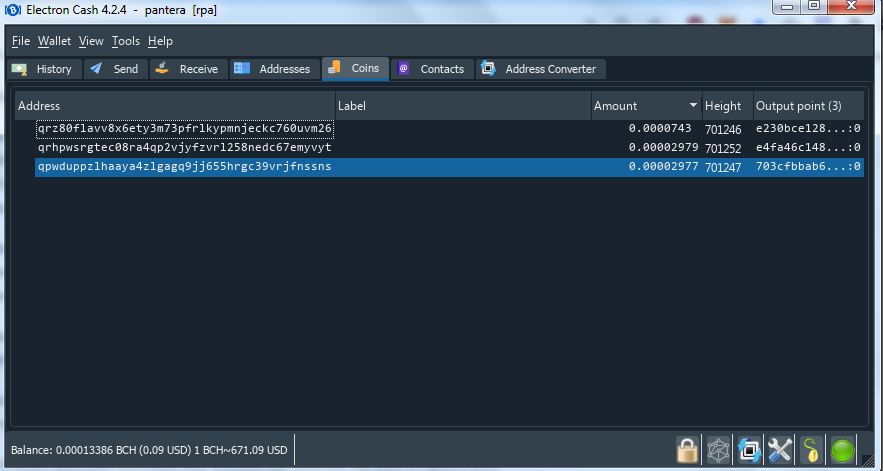883x471 pixels.
Task: Switch to the Addresses tab
Action: [275, 69]
